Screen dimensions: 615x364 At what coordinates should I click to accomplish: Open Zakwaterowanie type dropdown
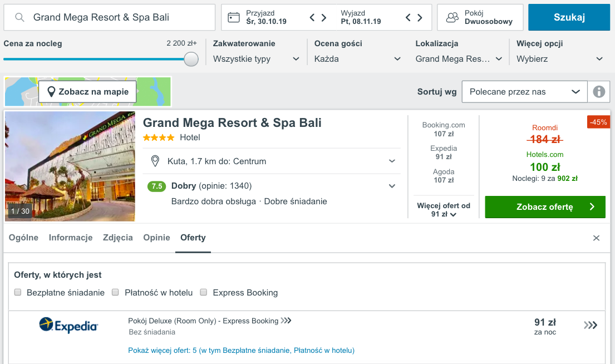[x=256, y=59]
